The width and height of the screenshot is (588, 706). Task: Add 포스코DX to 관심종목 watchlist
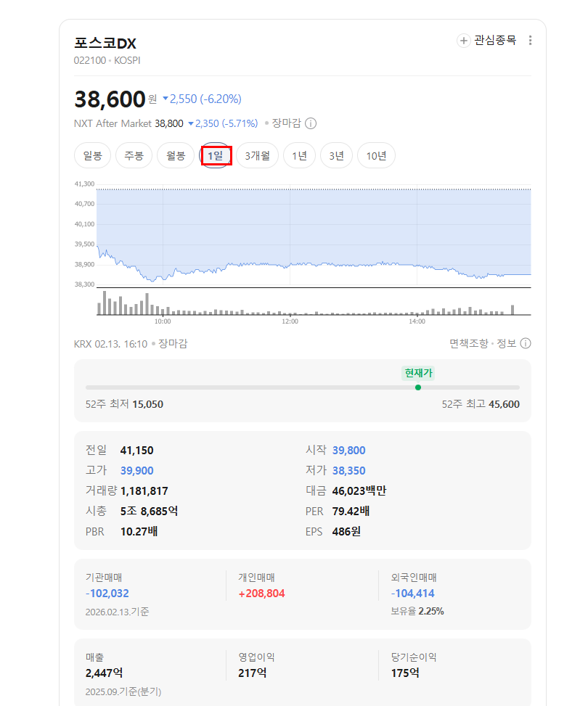486,41
